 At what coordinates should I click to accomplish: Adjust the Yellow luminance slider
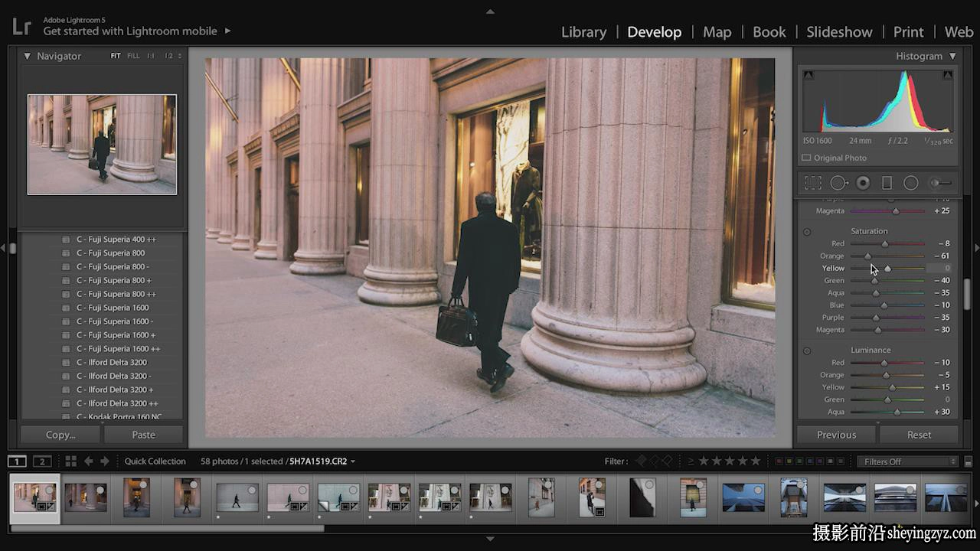pos(892,387)
